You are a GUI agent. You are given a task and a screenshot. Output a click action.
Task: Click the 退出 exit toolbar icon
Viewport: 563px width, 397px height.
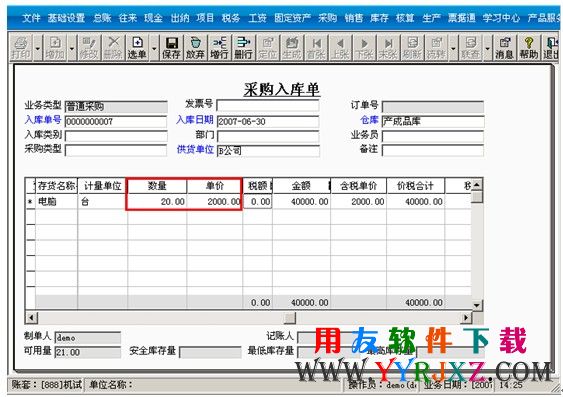551,48
